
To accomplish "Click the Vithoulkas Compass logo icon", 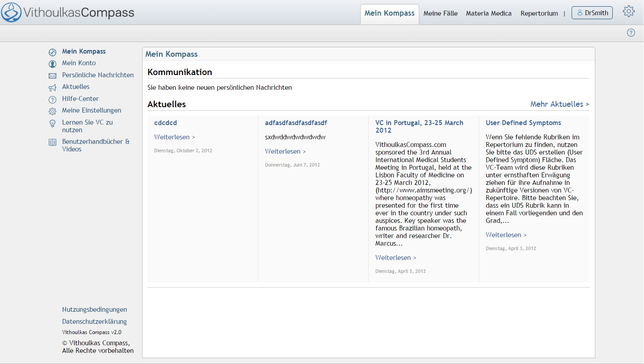I will coord(11,12).
